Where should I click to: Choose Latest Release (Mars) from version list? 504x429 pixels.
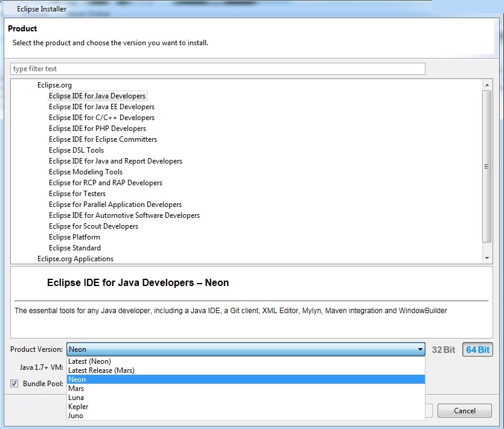tap(246, 370)
